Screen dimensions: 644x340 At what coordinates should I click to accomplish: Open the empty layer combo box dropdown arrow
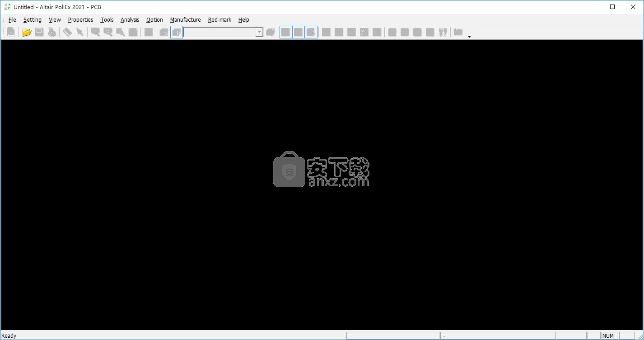[259, 32]
